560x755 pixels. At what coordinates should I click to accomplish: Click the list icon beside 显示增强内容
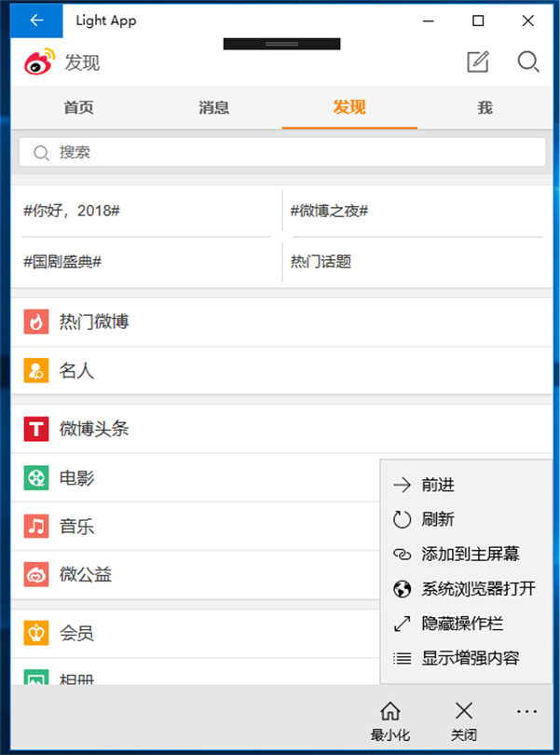[x=403, y=658]
